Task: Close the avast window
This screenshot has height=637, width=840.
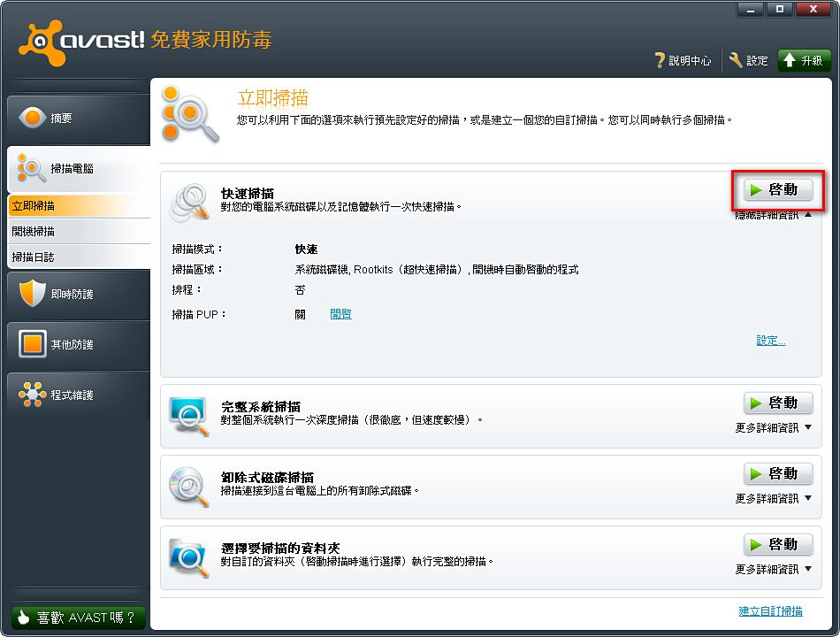Action: click(813, 9)
